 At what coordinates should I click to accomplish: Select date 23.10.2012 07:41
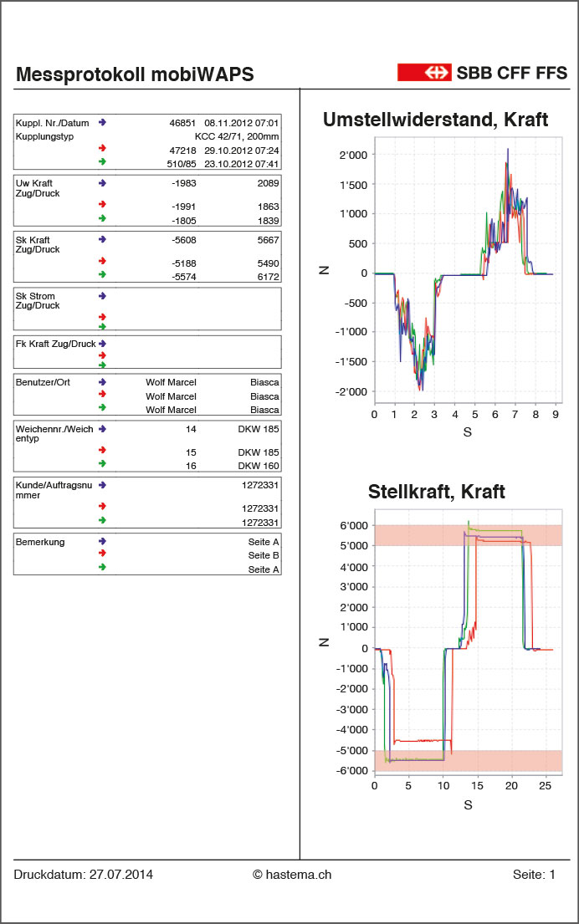point(241,164)
